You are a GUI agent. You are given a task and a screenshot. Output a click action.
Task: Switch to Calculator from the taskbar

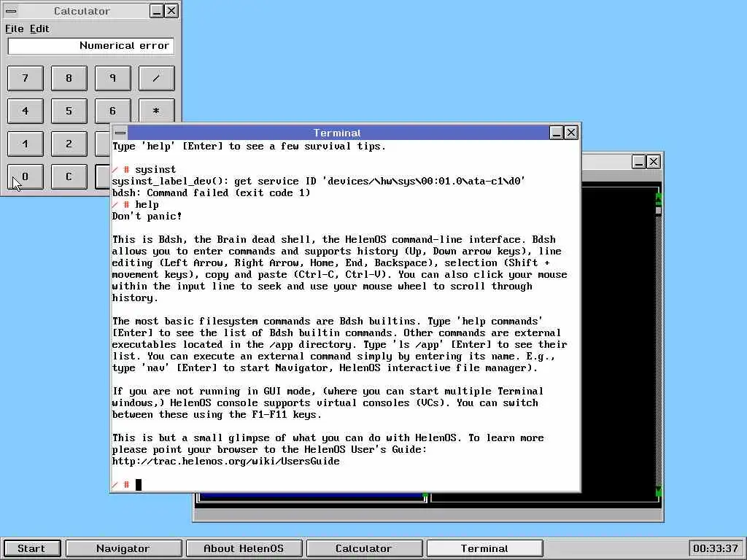click(x=364, y=548)
